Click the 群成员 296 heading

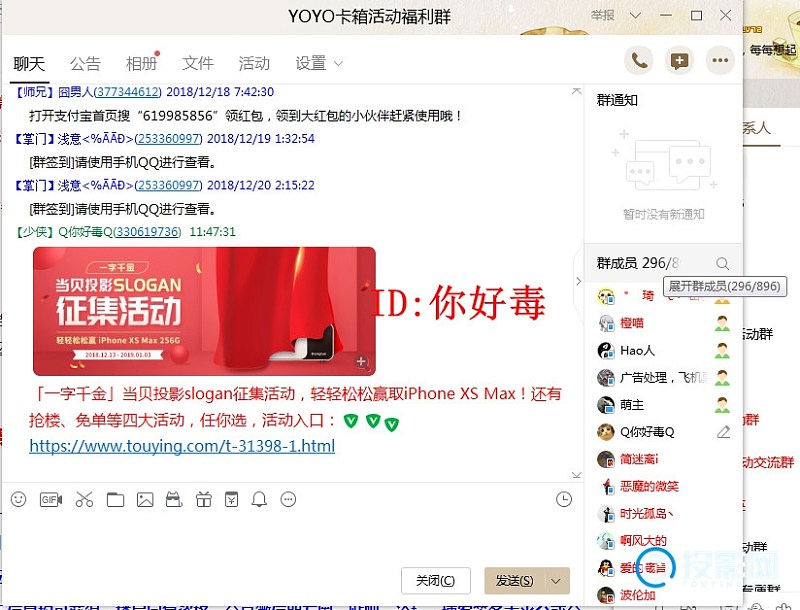[x=638, y=263]
